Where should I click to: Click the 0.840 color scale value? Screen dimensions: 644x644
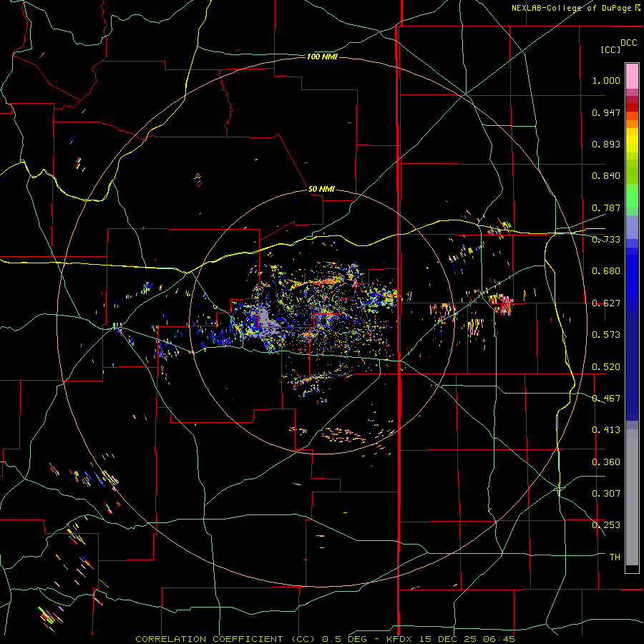606,176
